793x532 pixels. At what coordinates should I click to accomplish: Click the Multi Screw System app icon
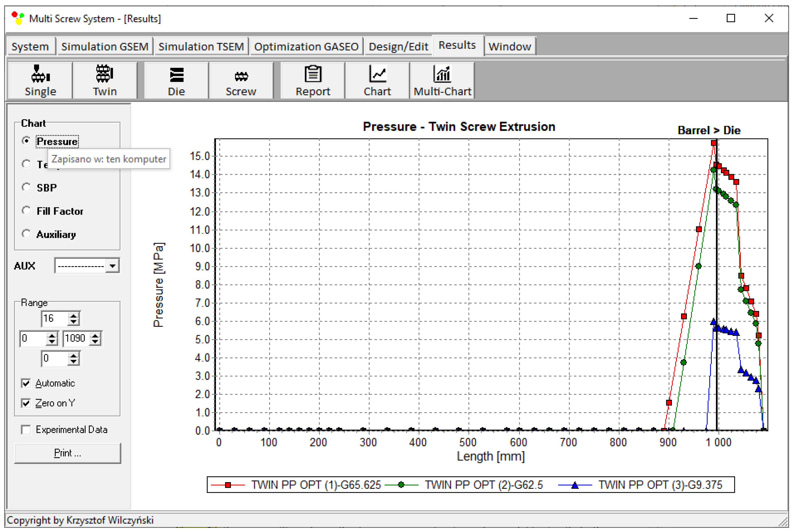[18, 18]
